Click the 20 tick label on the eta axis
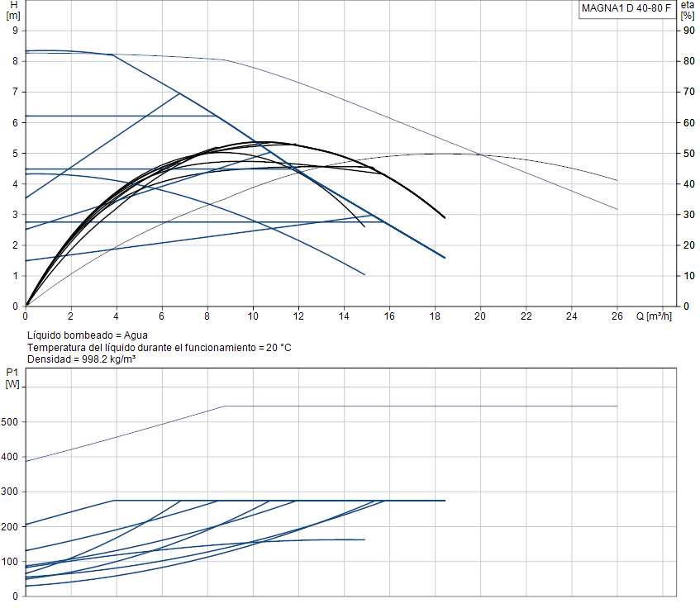This screenshot has width=700, height=613. 688,245
